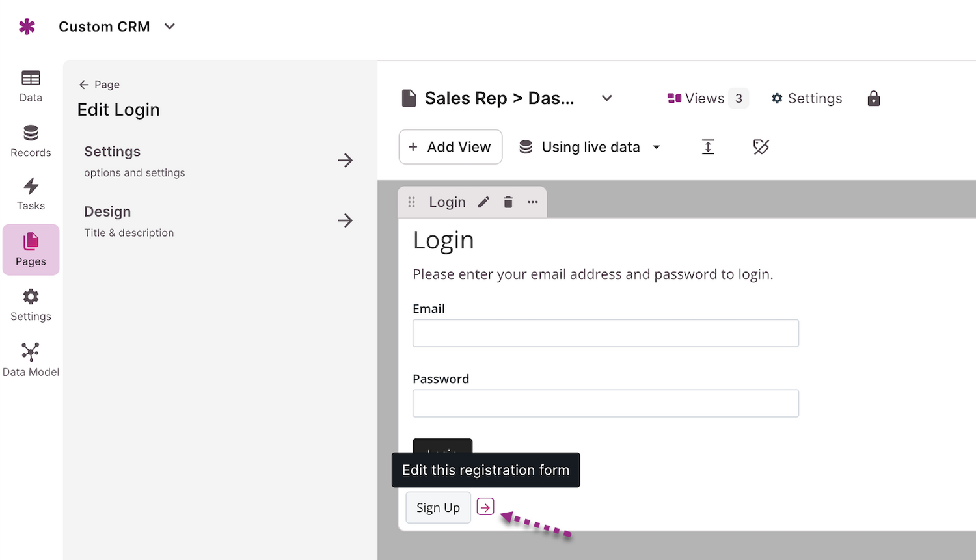Click the edit registration form arrow icon

pyautogui.click(x=485, y=507)
